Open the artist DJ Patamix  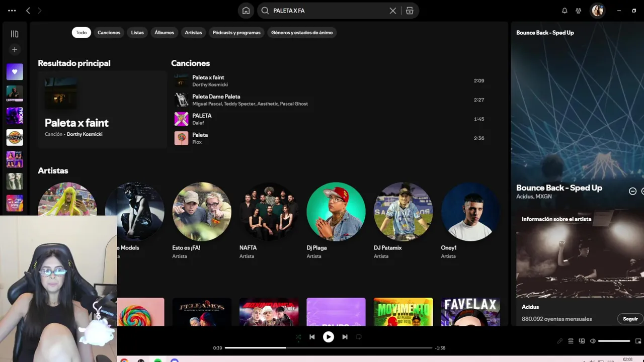pos(403,220)
